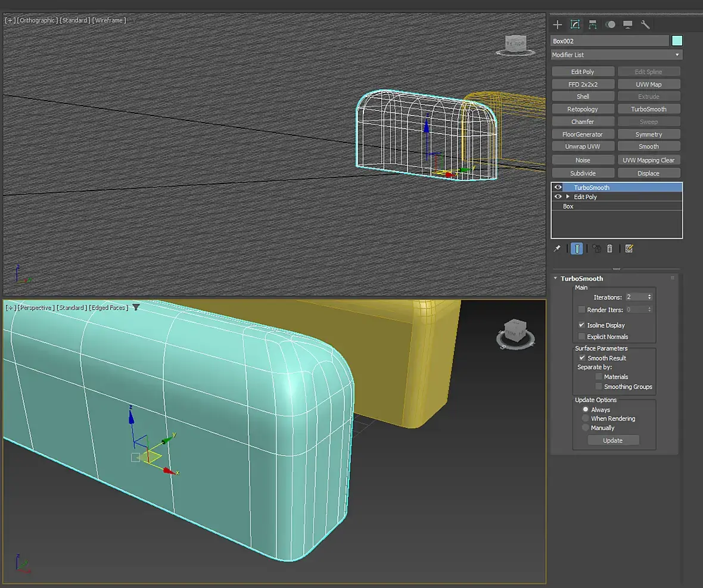This screenshot has width=703, height=588.
Task: Collapse the TurboSmooth rollout
Action: pyautogui.click(x=556, y=279)
